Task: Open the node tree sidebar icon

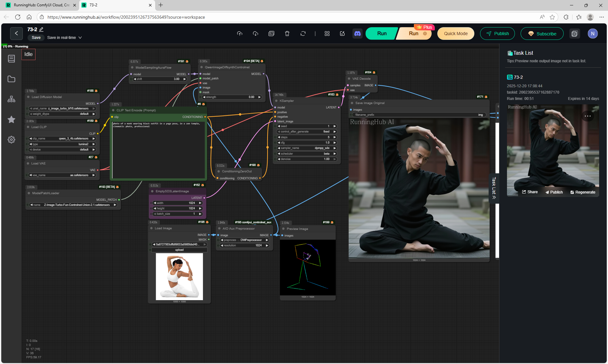Action: 11,99
